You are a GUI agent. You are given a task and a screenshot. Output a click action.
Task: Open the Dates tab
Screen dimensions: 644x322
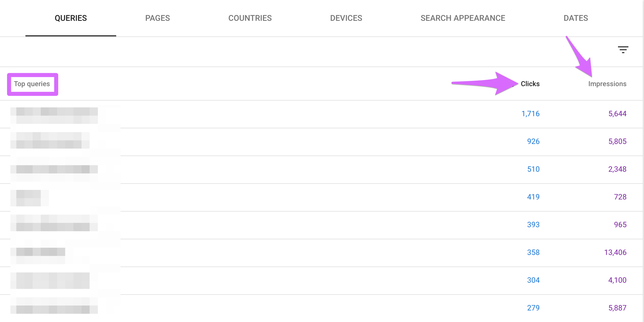pyautogui.click(x=575, y=18)
